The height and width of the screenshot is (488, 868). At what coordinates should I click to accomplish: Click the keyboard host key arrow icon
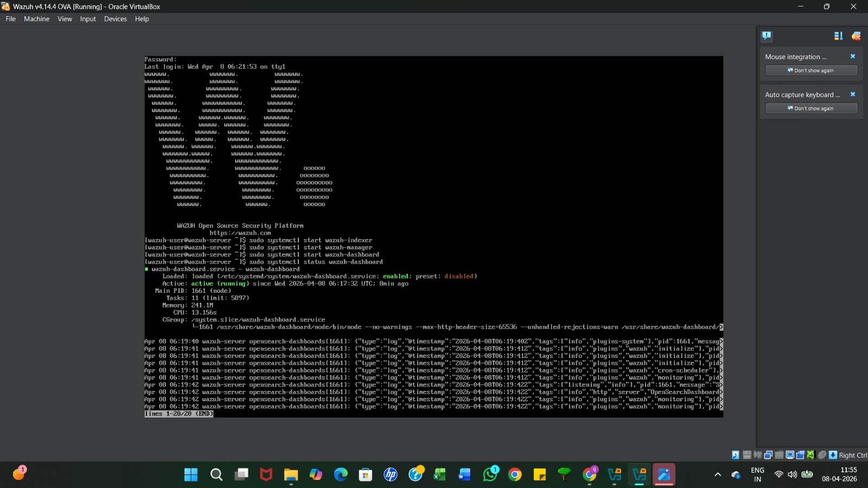(833, 455)
